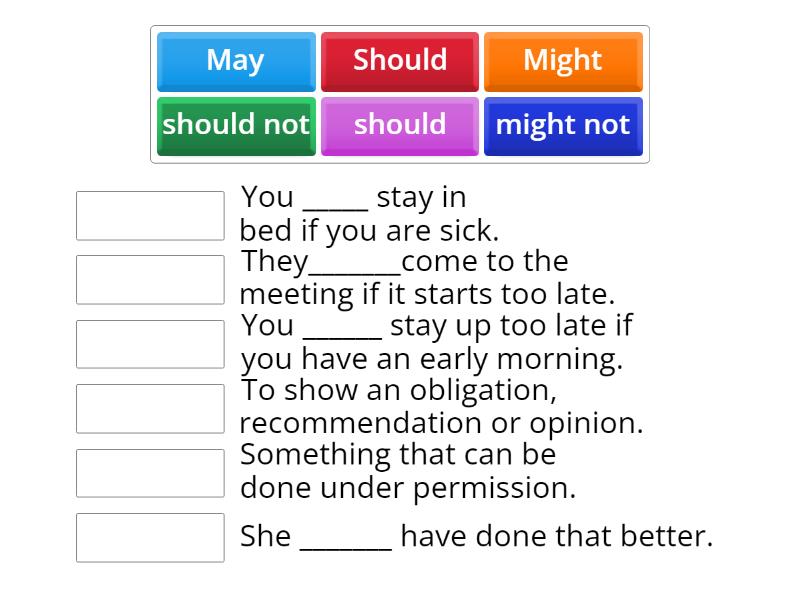Select the pink 'should' tile

400,126
